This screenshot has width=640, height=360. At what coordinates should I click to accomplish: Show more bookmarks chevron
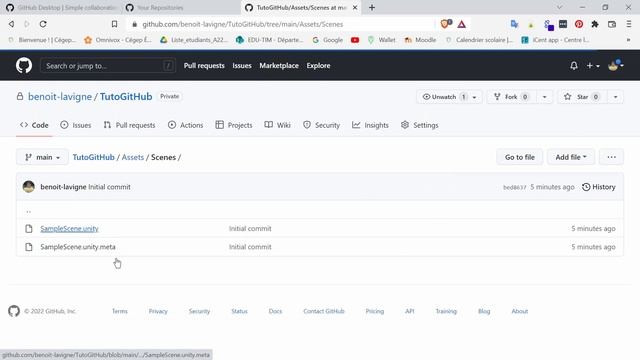click(x=629, y=40)
